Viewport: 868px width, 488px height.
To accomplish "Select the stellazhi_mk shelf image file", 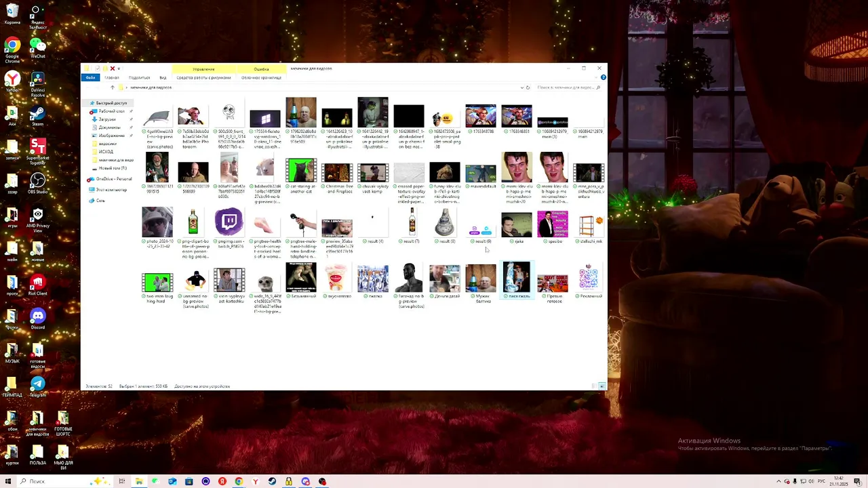I will [x=589, y=227].
